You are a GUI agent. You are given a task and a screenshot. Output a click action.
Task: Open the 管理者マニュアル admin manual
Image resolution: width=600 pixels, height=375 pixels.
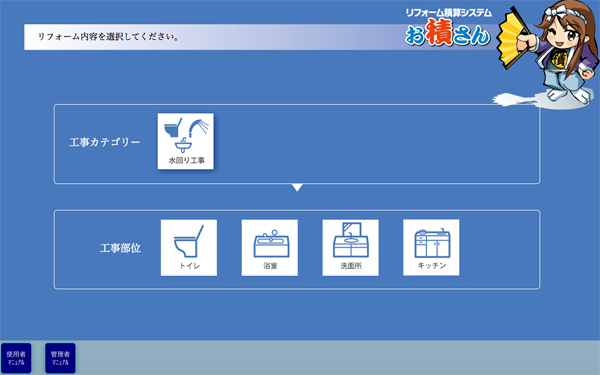click(60, 358)
